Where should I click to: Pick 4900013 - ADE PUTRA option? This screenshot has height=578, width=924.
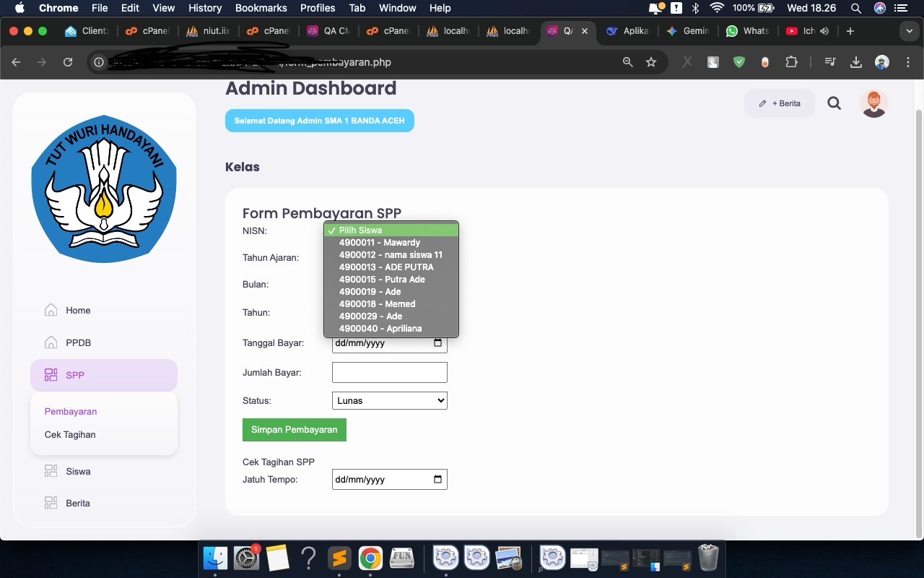coord(385,267)
